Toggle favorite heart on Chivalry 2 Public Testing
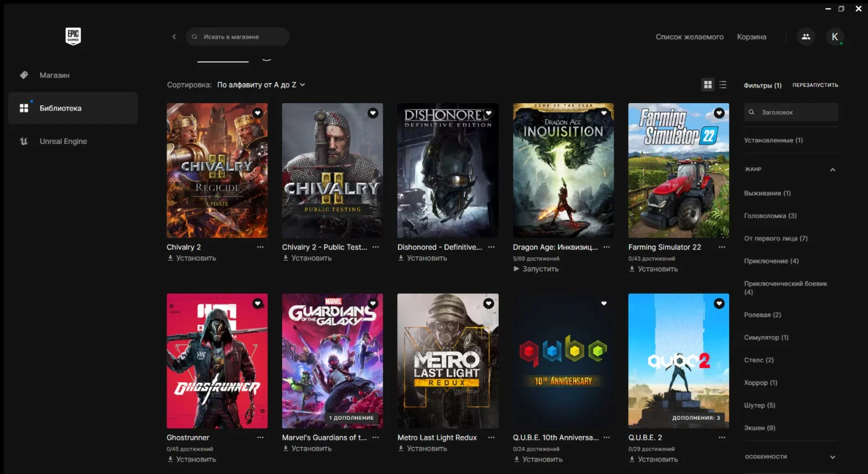 click(373, 113)
